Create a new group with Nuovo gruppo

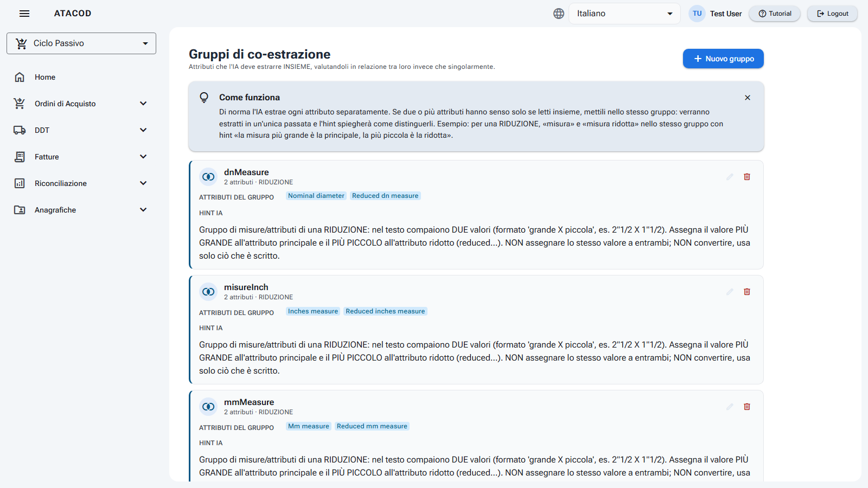point(723,59)
